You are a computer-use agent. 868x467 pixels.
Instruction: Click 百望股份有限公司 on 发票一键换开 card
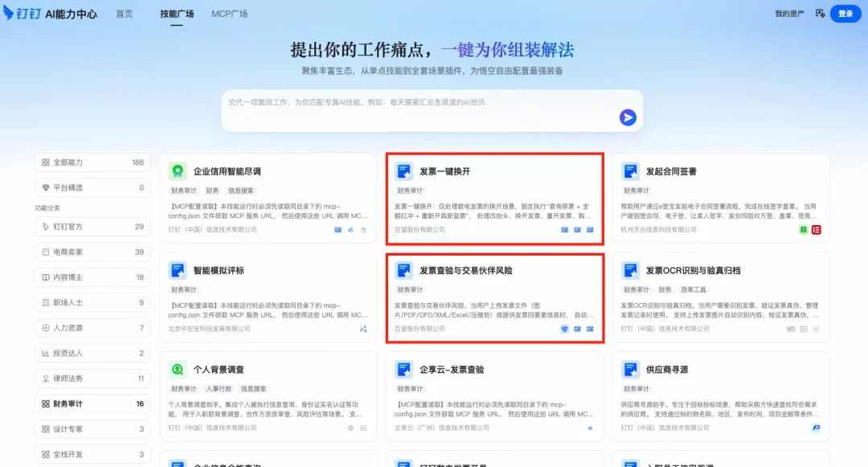click(x=420, y=230)
